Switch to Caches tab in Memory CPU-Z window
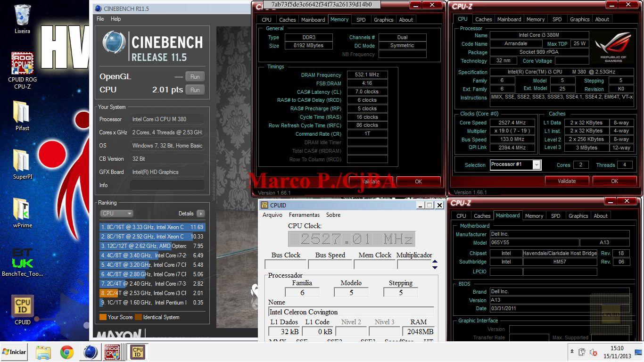This screenshot has width=644, height=362. tap(287, 20)
